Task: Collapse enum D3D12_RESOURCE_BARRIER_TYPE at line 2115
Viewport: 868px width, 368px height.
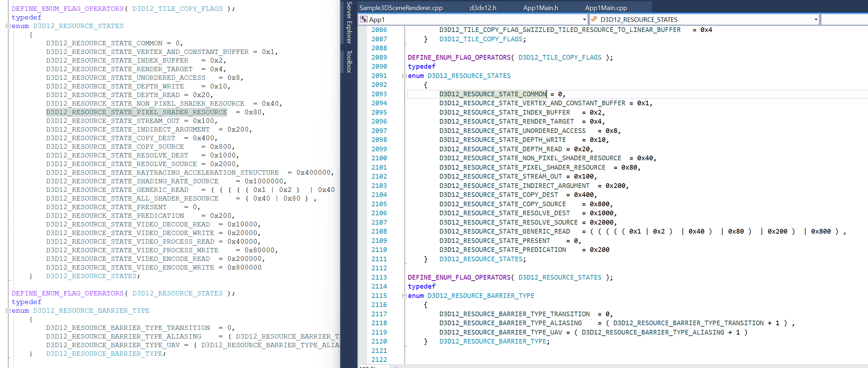Action: pos(404,296)
